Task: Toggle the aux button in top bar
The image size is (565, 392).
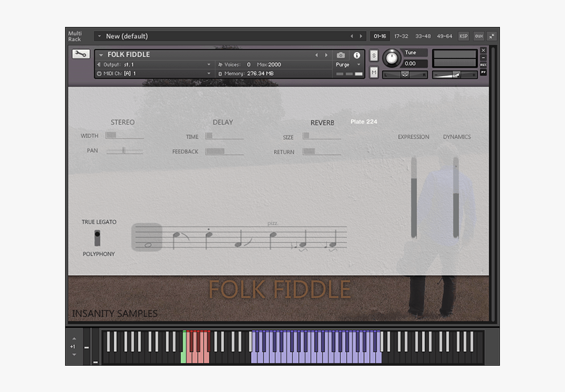Action: point(479,36)
